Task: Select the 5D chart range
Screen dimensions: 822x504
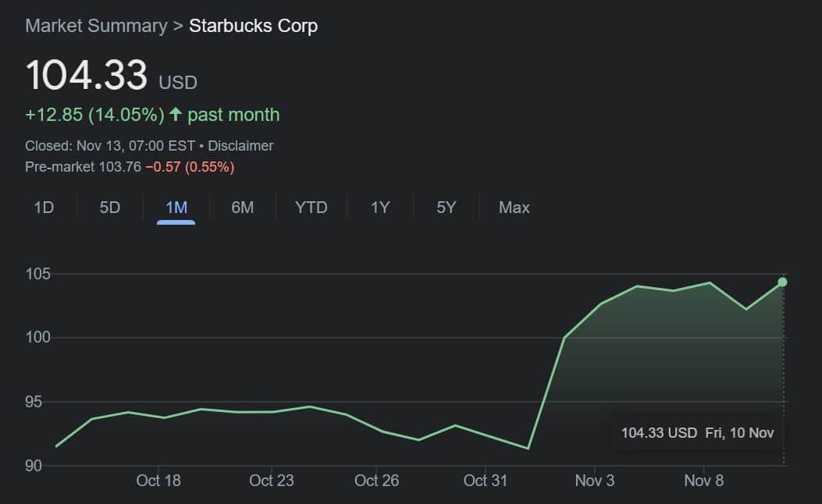Action: [x=110, y=208]
